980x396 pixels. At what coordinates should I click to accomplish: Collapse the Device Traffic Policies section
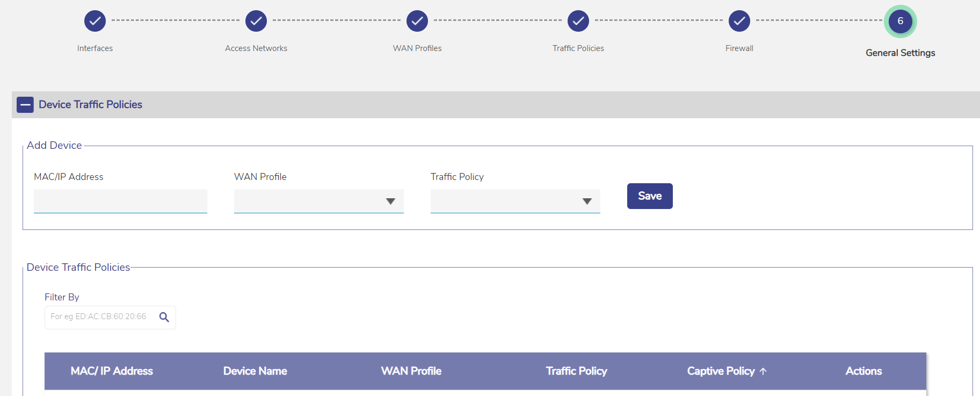pos(25,105)
